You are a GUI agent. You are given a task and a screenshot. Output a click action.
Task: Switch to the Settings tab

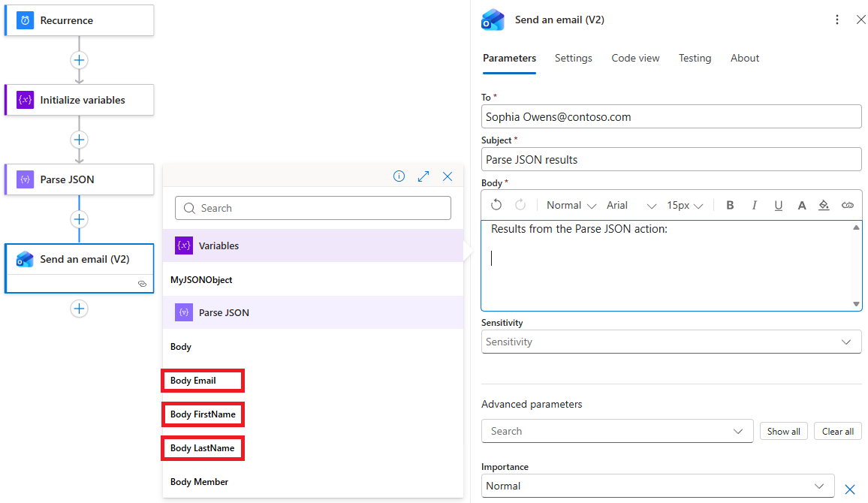574,58
